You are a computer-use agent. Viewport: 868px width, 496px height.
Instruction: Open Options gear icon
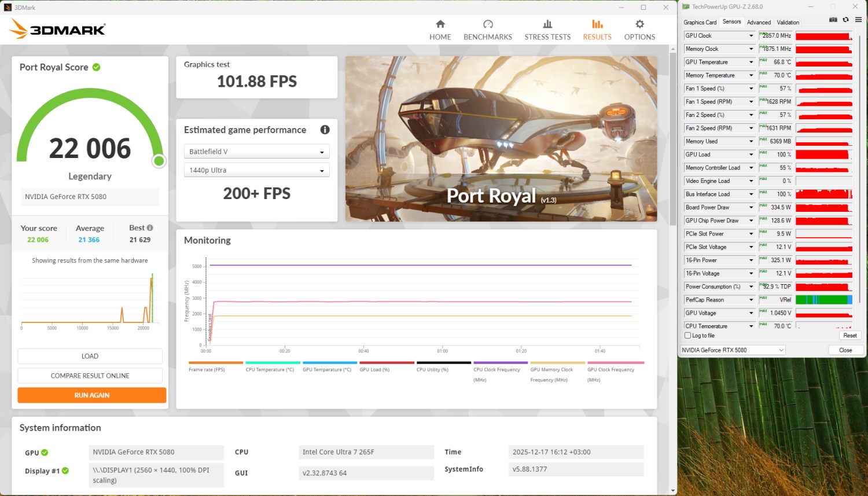[639, 24]
